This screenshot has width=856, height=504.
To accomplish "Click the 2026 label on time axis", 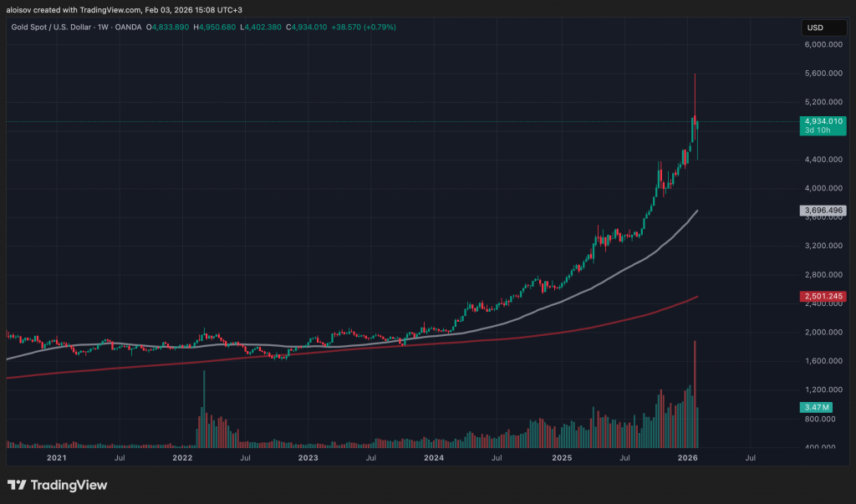I will coord(687,458).
